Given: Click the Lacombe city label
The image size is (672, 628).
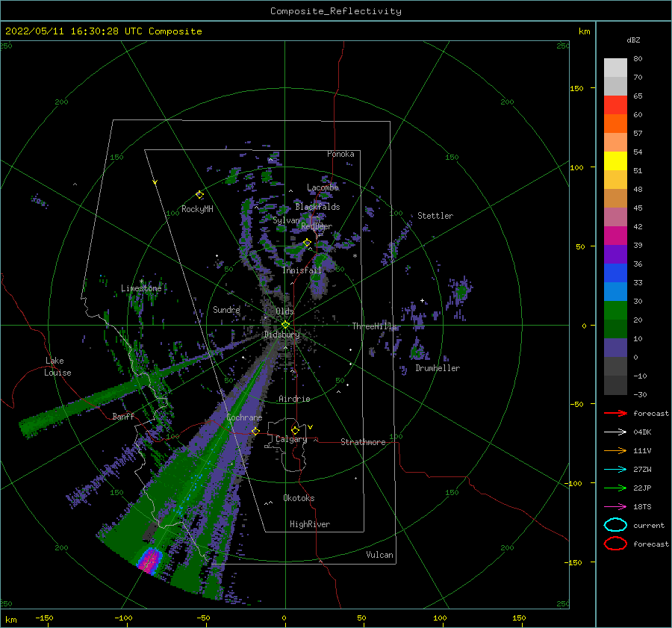Looking at the screenshot, I should [x=323, y=187].
